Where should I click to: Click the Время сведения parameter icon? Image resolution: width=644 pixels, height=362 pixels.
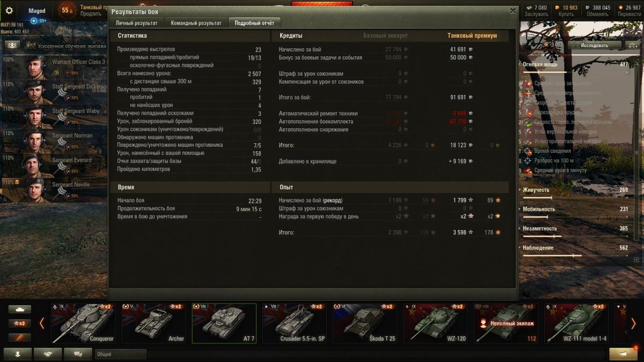[529, 151]
